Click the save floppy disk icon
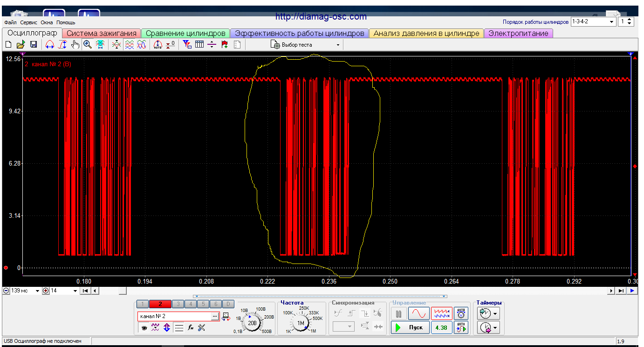The image size is (644, 347). 34,45
